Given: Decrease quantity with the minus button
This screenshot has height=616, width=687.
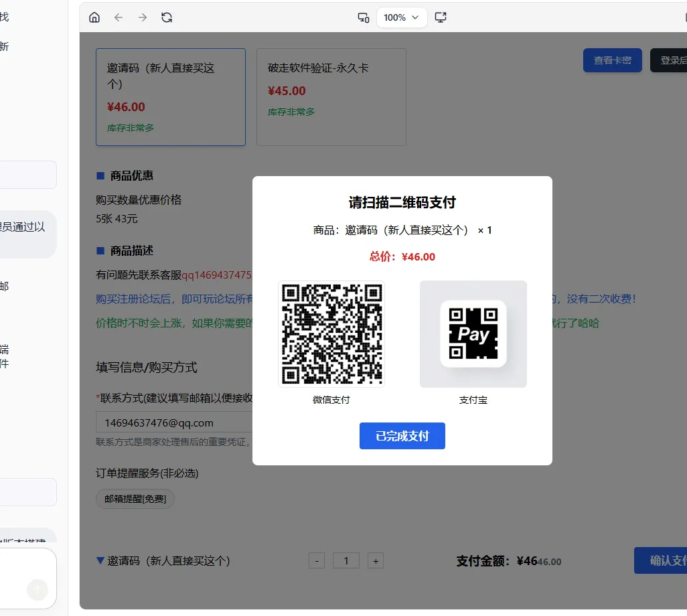Looking at the screenshot, I should (317, 560).
